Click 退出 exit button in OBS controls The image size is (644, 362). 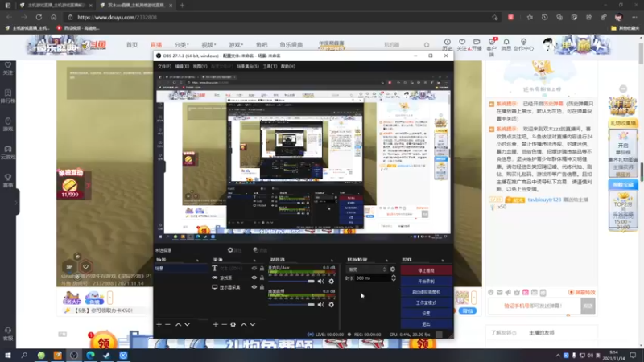(426, 324)
